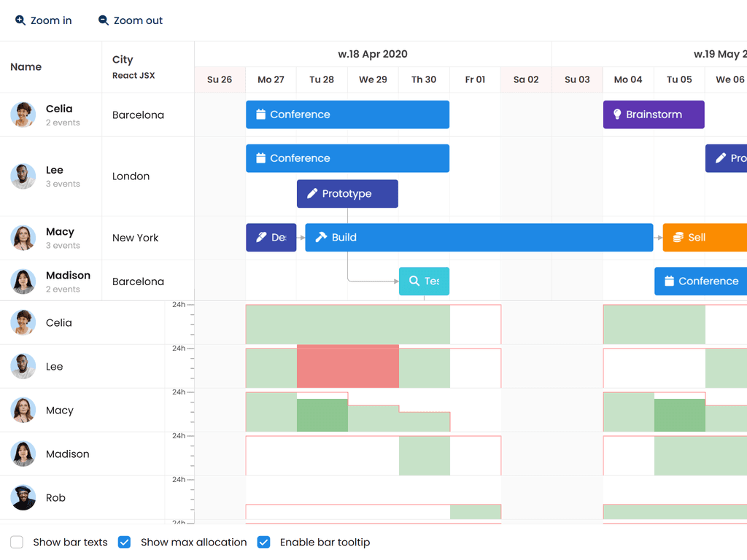This screenshot has width=747, height=560.
Task: Select the w.18 Apr 2020 week header
Action: [x=373, y=54]
